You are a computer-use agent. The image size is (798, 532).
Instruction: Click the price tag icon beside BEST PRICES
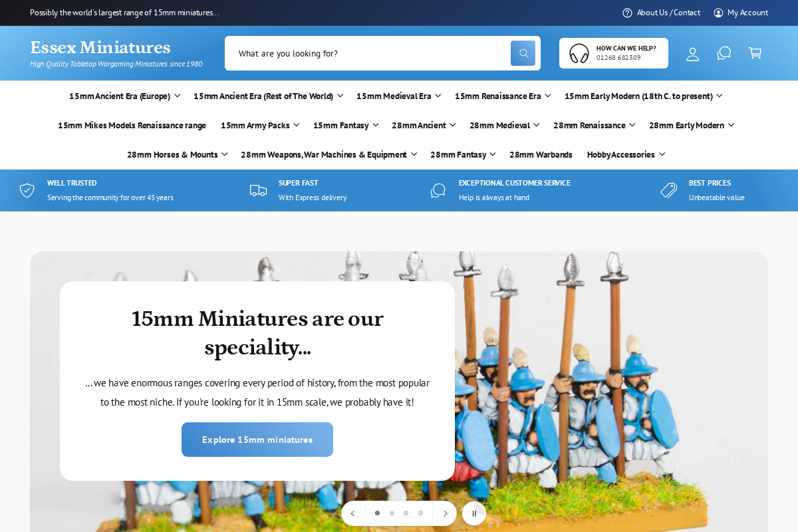point(668,190)
